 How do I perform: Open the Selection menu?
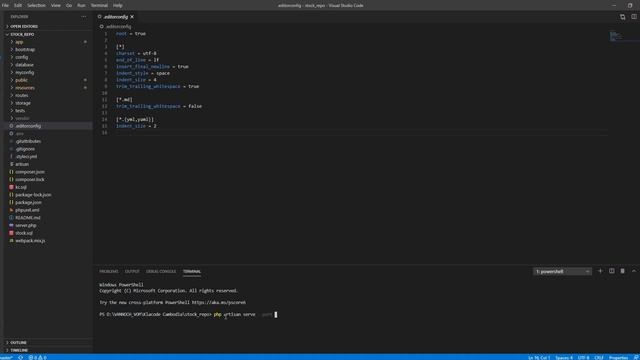click(36, 5)
